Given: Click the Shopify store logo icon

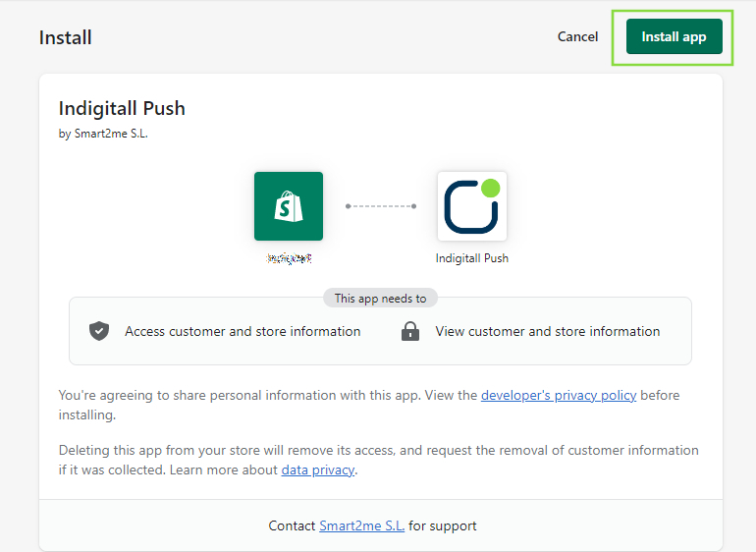Looking at the screenshot, I should pyautogui.click(x=289, y=206).
